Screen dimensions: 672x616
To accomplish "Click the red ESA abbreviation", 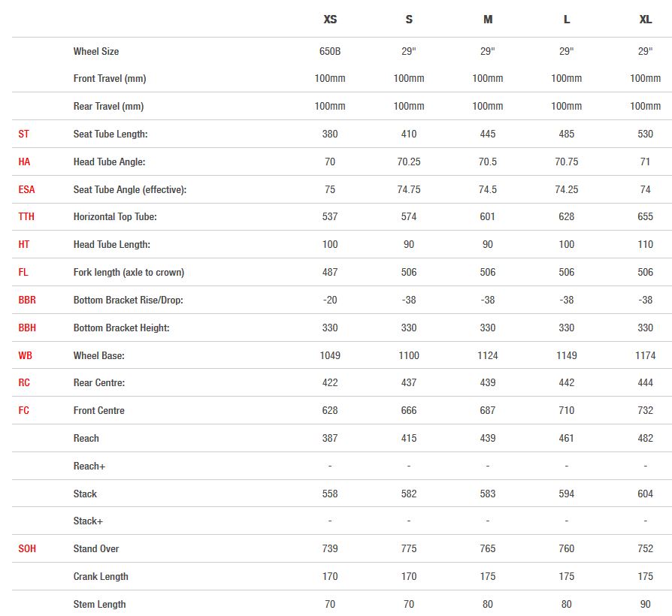I will point(27,189).
